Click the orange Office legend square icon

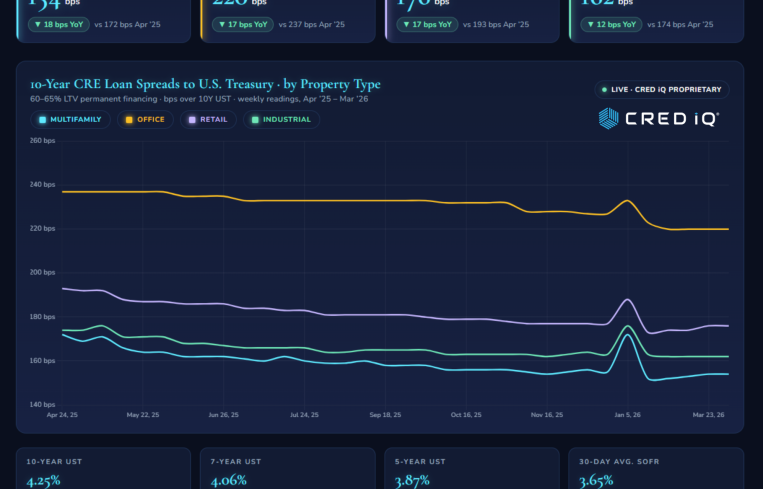pyautogui.click(x=127, y=120)
